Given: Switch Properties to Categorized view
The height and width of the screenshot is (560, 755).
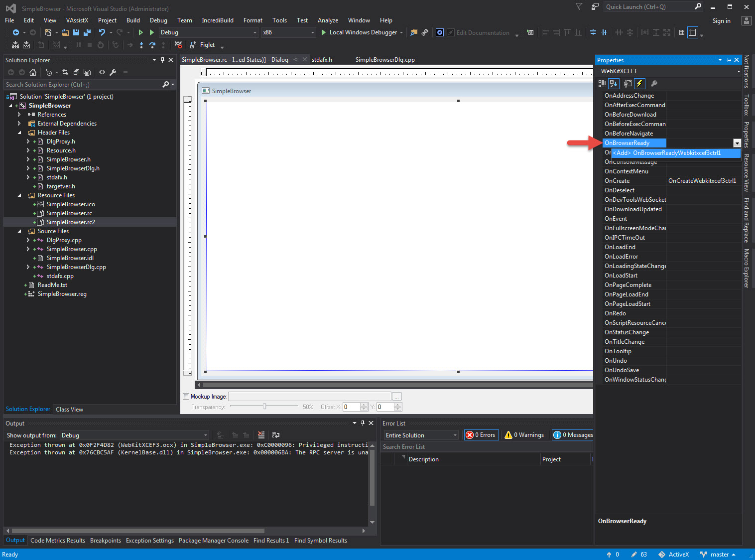Looking at the screenshot, I should pos(602,84).
